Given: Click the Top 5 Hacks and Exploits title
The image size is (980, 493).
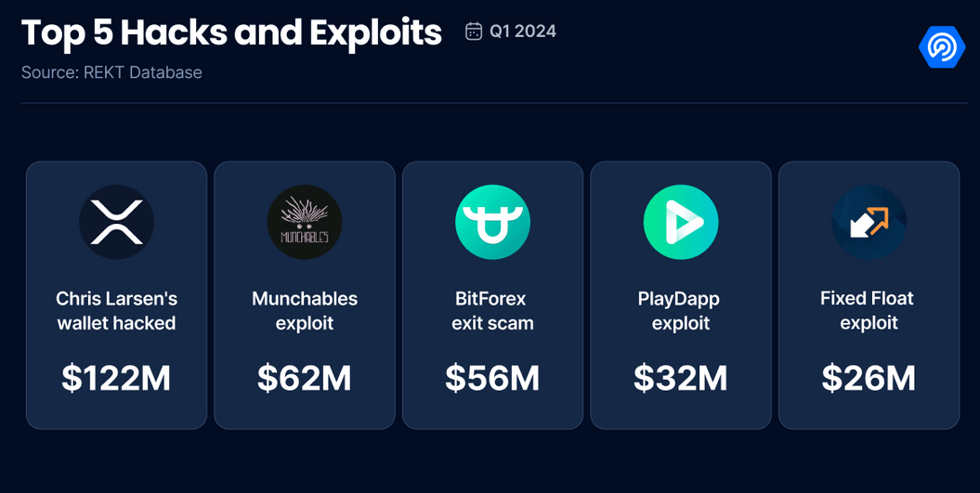Looking at the screenshot, I should [232, 33].
